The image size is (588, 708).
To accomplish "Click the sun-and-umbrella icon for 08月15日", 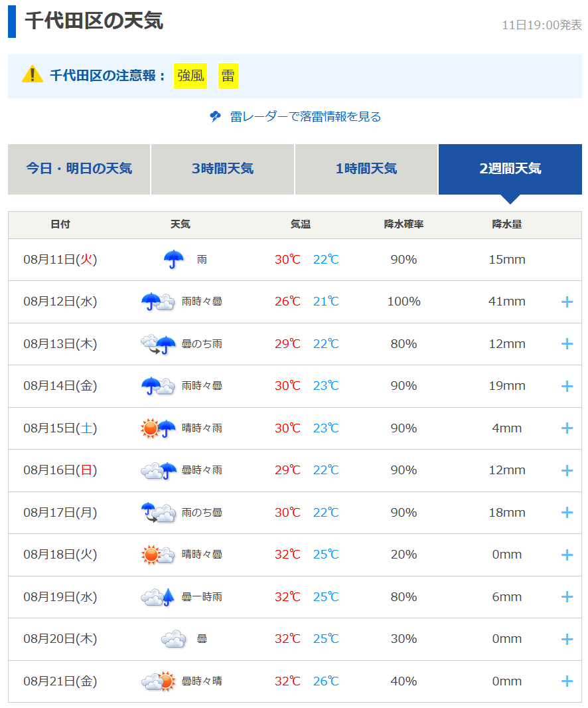I will tap(158, 428).
